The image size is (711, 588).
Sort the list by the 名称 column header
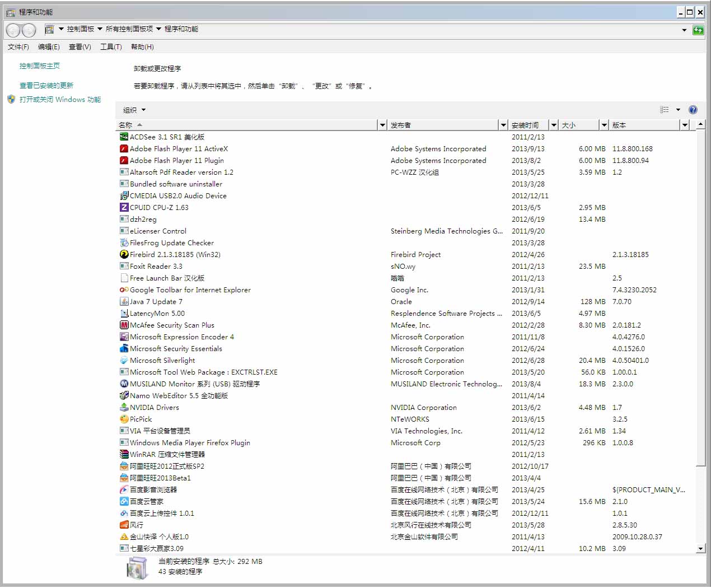[247, 125]
